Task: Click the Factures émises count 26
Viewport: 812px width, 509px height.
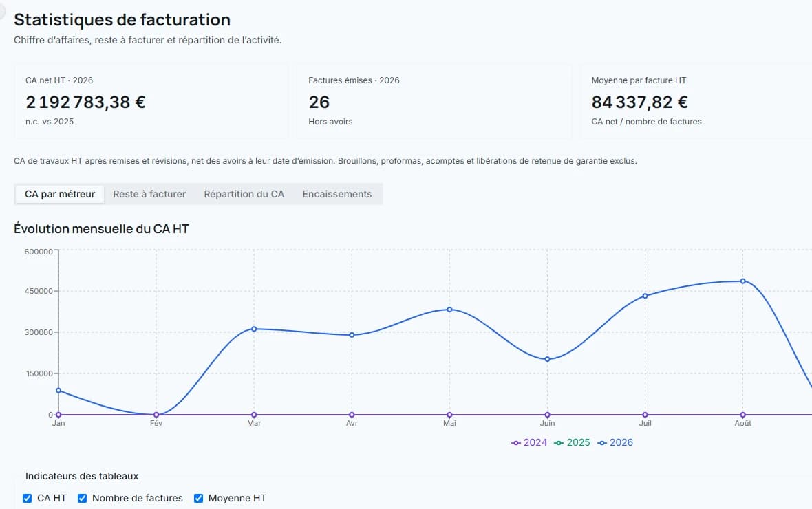Action: pos(319,102)
